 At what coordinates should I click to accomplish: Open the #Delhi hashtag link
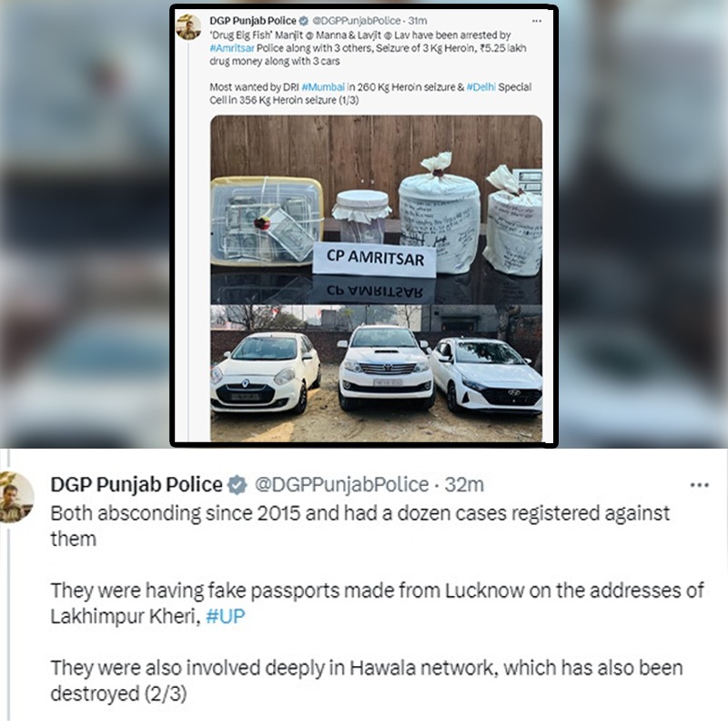[x=481, y=87]
